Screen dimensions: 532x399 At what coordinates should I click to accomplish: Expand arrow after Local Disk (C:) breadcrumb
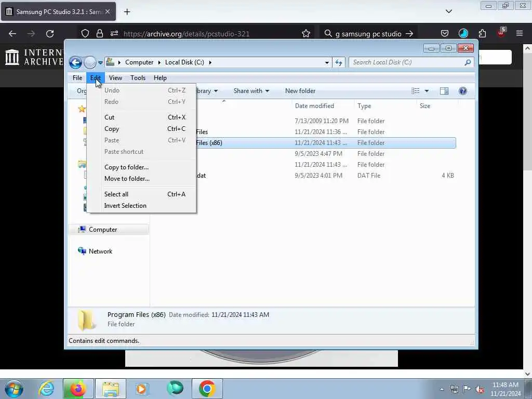click(x=210, y=62)
